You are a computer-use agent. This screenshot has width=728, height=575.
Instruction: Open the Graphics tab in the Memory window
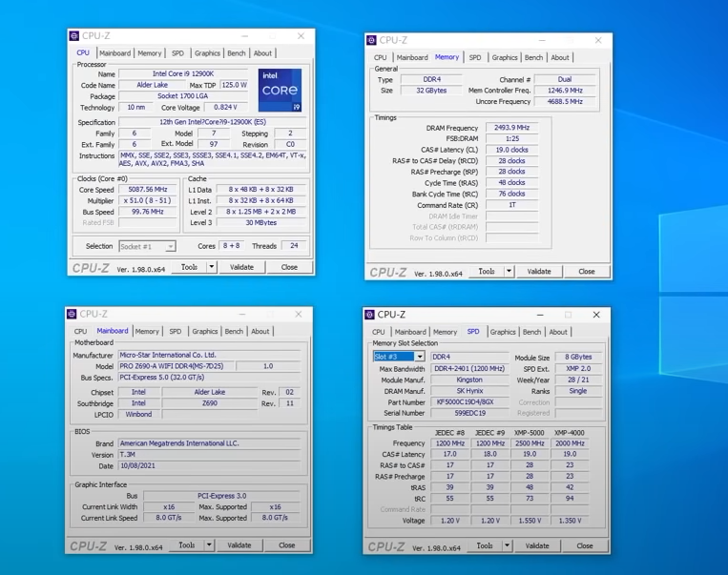coord(504,57)
